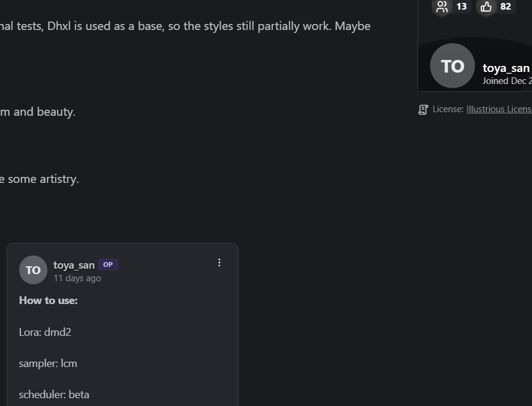Click the large TO avatar in creator card

452,66
